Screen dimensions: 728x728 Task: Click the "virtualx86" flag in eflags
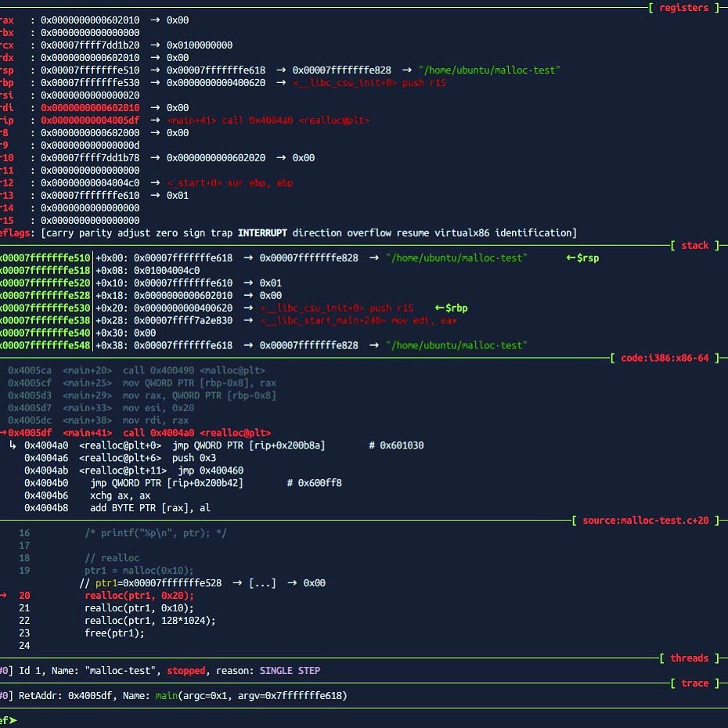[x=462, y=233]
